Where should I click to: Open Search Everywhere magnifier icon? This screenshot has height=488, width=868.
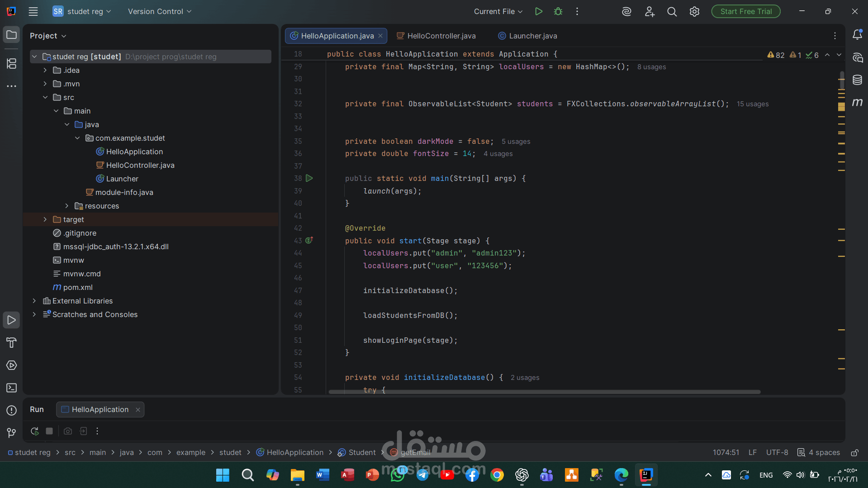click(x=672, y=11)
